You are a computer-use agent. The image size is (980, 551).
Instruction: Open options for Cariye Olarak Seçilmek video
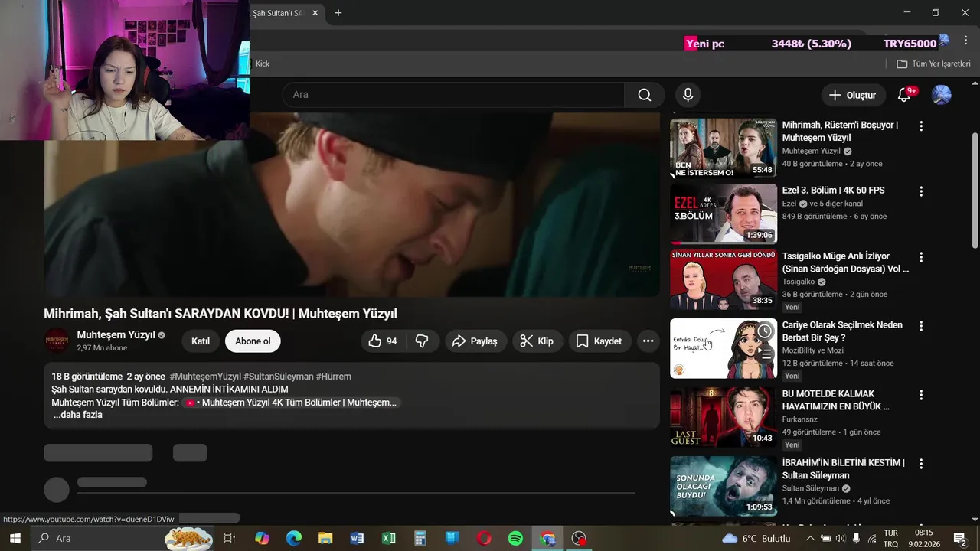(x=921, y=326)
